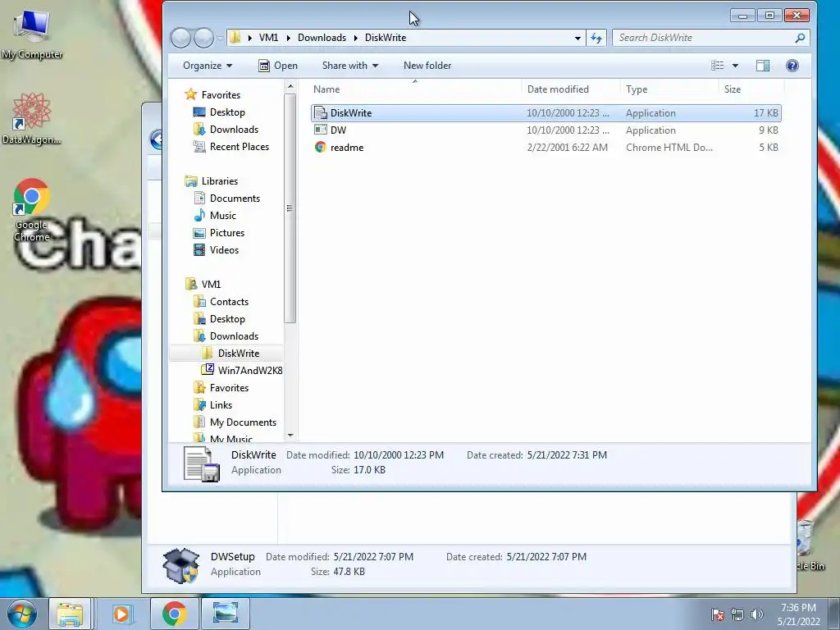Open the readme Chrome HTML document

coord(546,148)
